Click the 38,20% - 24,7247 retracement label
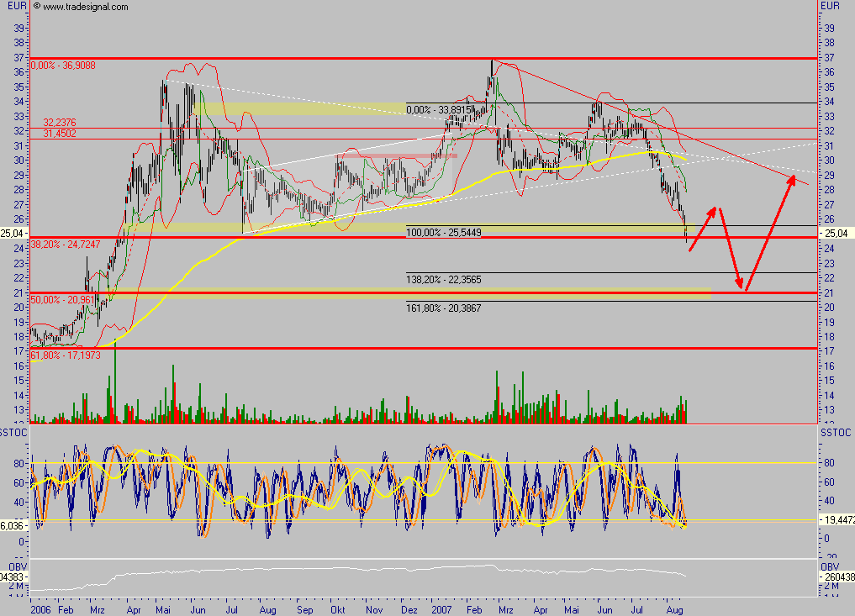 (x=64, y=244)
